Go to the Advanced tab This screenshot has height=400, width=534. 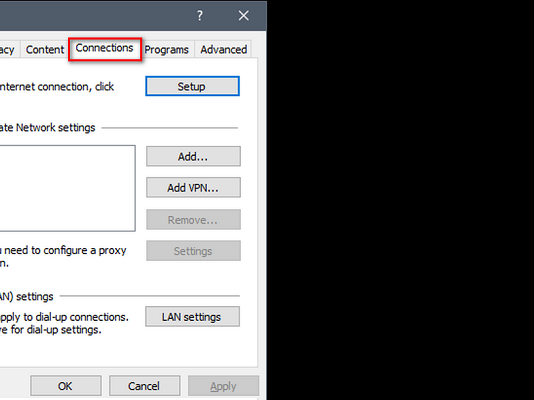tap(223, 50)
